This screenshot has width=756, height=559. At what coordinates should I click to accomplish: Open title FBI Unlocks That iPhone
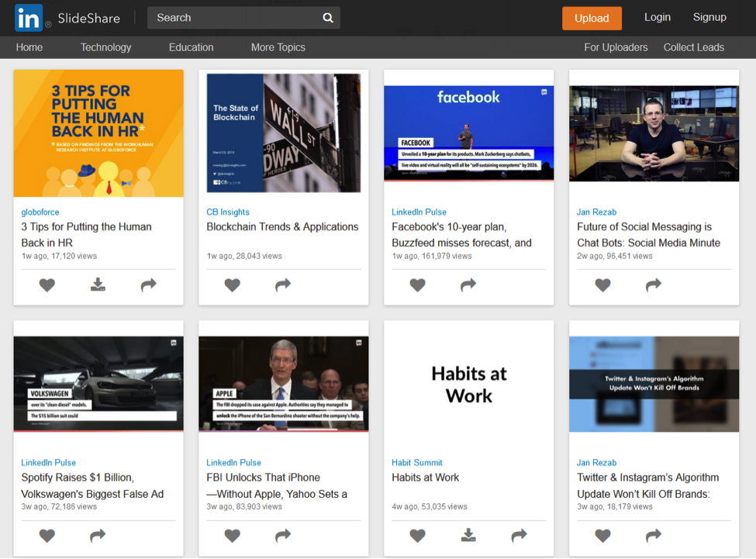[277, 486]
